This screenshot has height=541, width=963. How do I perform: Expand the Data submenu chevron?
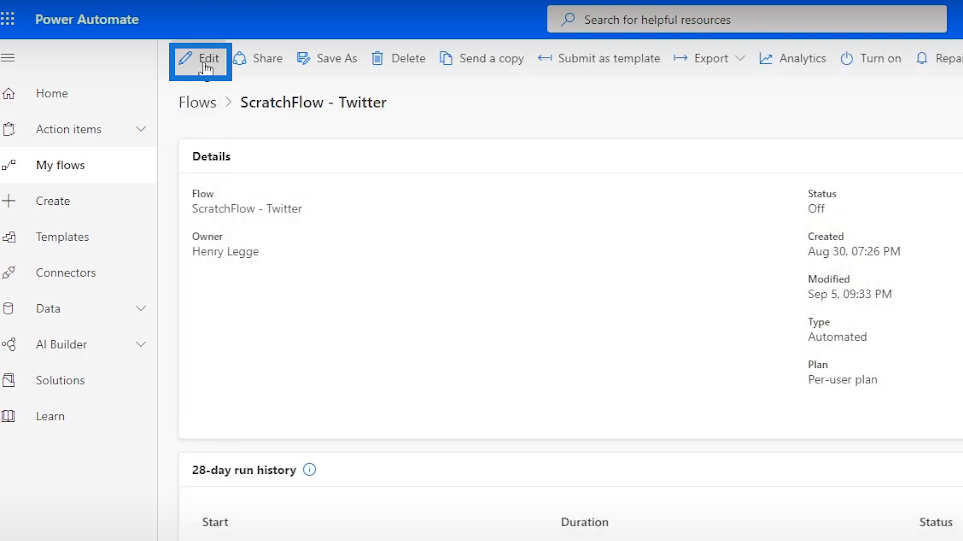click(x=141, y=308)
